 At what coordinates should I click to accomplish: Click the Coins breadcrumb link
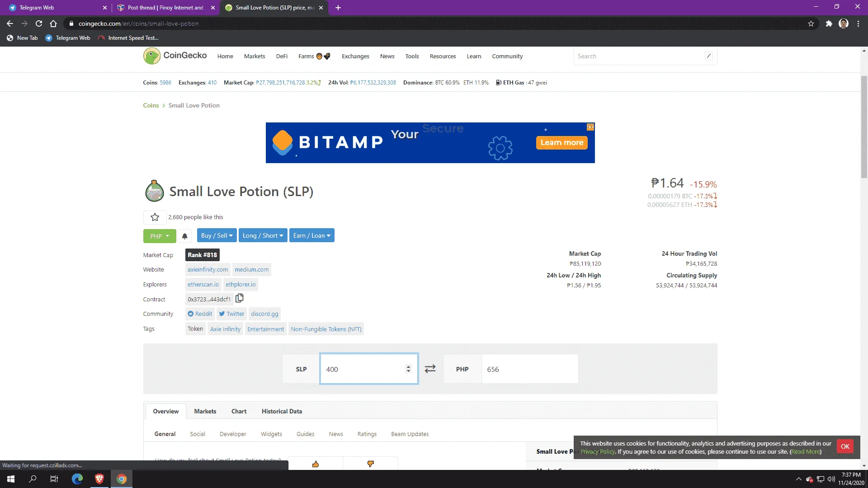pos(151,105)
